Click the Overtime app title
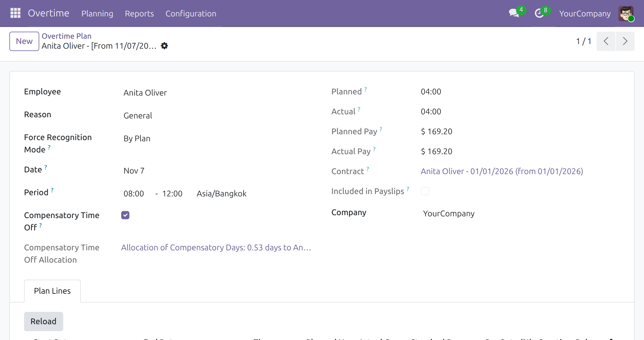The image size is (644, 340). coord(49,13)
